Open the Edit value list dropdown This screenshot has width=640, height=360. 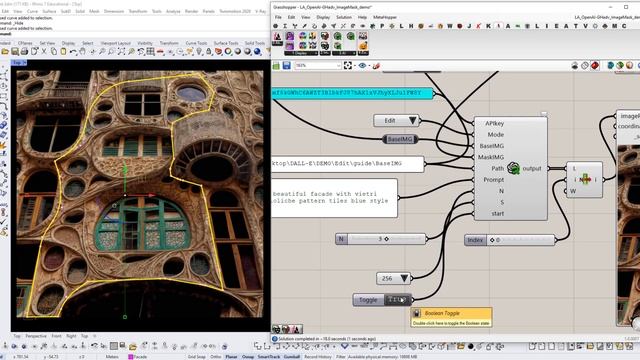pyautogui.click(x=413, y=120)
